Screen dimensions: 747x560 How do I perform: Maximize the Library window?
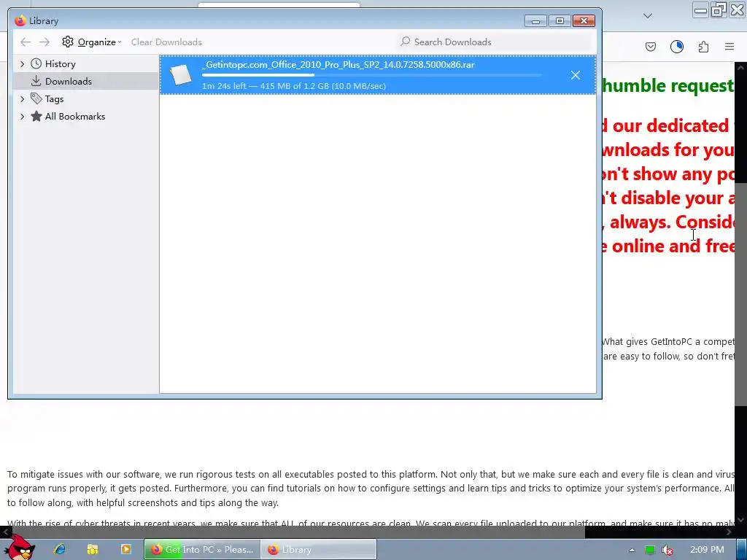pos(560,21)
